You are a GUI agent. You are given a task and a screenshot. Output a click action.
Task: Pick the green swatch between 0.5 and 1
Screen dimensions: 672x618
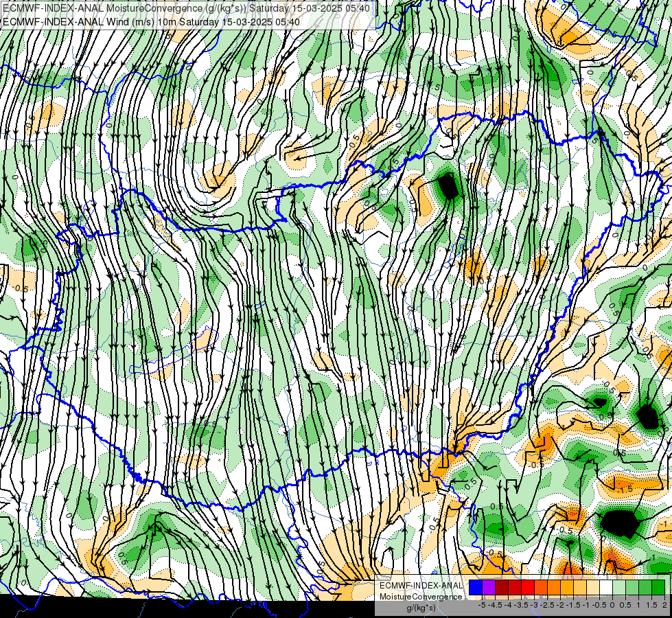[x=632, y=587]
